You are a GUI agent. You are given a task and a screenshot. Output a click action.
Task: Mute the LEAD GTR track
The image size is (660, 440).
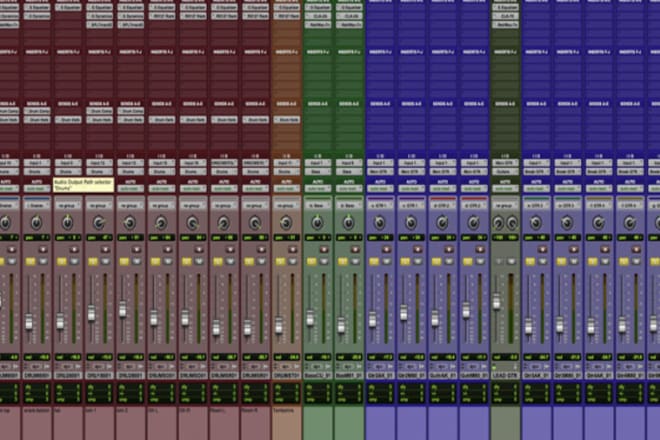coord(511,261)
